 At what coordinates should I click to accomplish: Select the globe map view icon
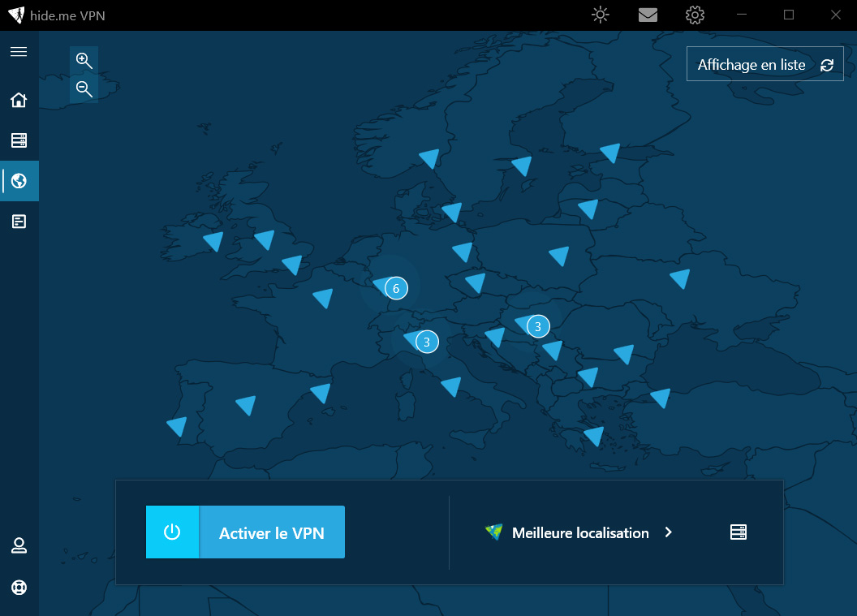click(x=19, y=180)
